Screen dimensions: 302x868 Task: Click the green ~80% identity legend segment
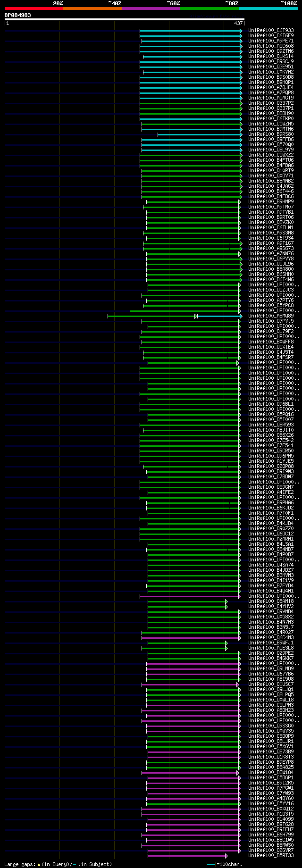(210, 8)
